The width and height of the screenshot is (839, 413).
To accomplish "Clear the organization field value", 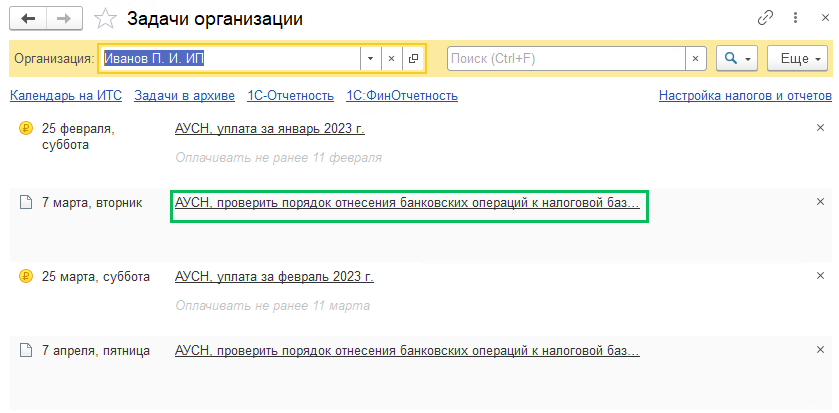I will pyautogui.click(x=391, y=59).
